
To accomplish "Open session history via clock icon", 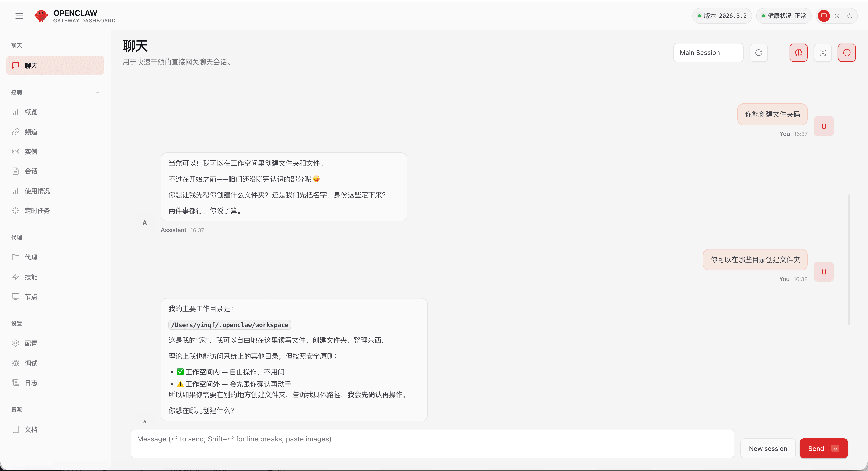I will pos(846,52).
